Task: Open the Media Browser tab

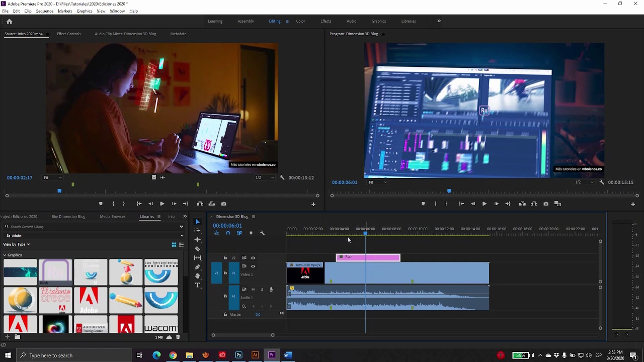Action: point(112,217)
